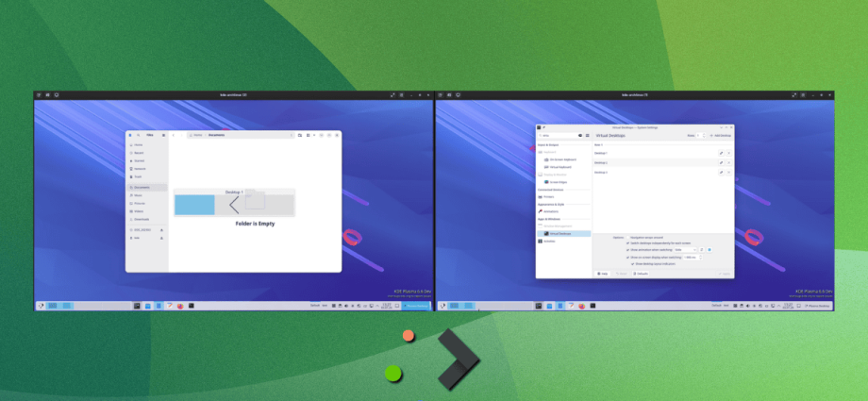Select Virtual Desktops in the settings sidebar

[563, 234]
